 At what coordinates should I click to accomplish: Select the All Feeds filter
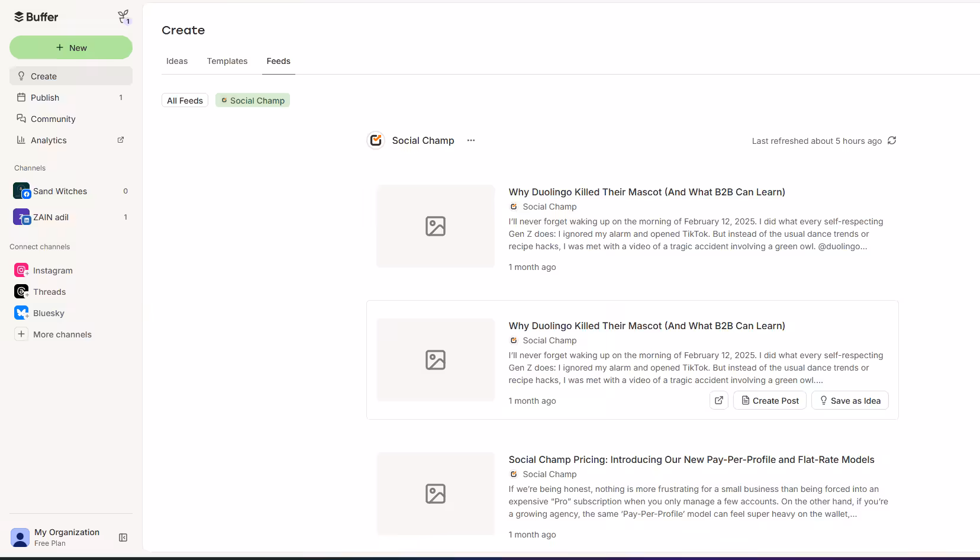click(x=185, y=101)
